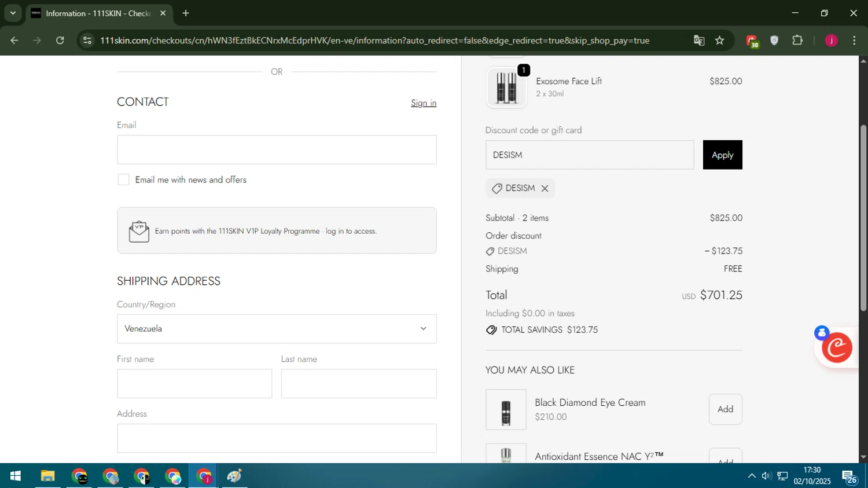Bookmark this page with the star icon
868x488 pixels.
(x=720, y=41)
